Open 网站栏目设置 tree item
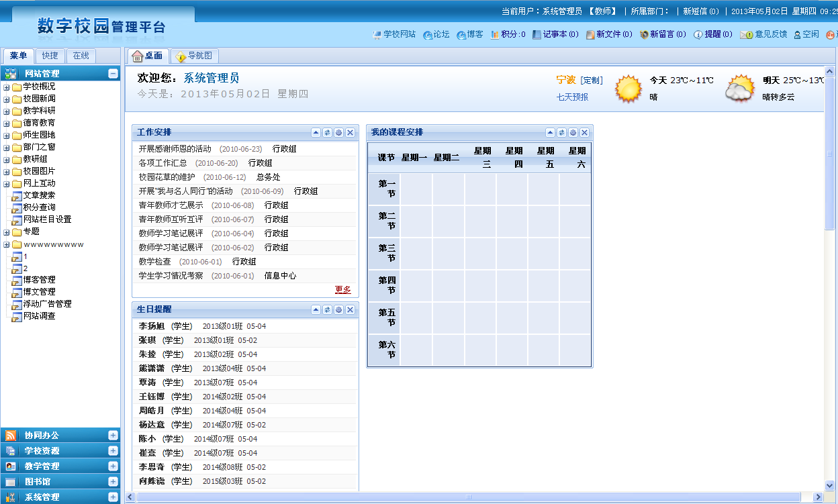Image resolution: width=838 pixels, height=504 pixels. 47,219
